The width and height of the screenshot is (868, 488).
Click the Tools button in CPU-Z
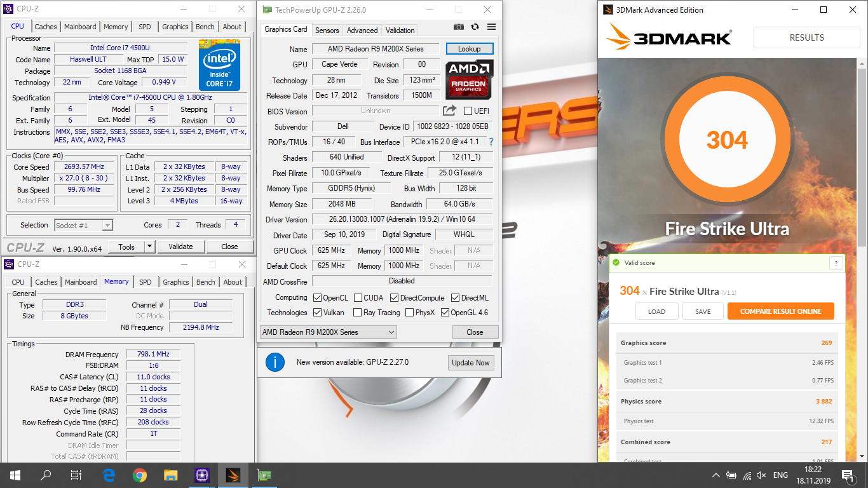click(126, 247)
